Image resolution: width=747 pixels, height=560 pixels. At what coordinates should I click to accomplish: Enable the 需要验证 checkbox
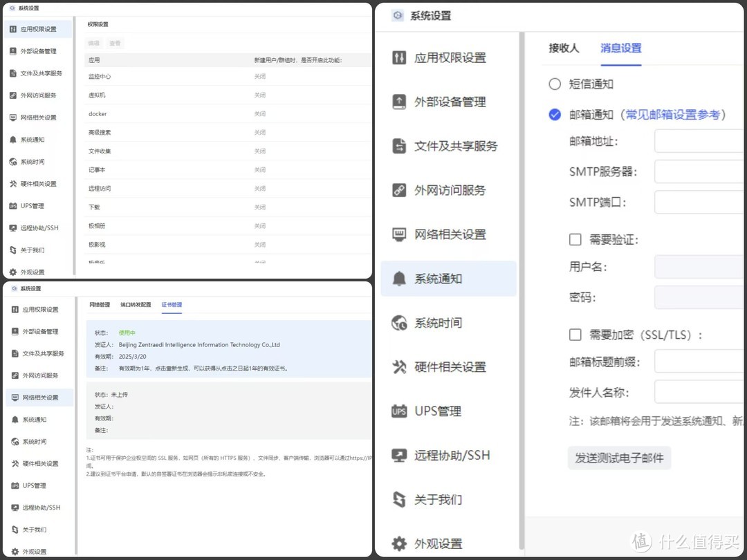tap(575, 239)
